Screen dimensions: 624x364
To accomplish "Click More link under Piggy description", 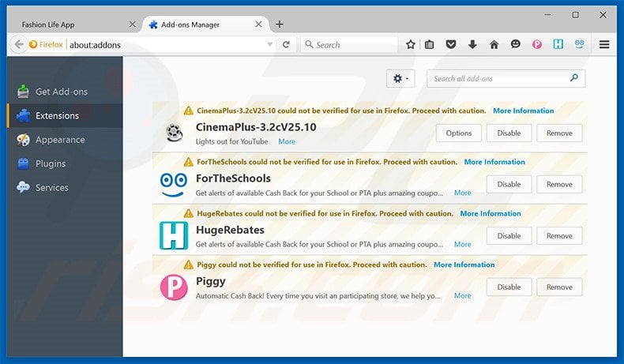I will tap(462, 295).
